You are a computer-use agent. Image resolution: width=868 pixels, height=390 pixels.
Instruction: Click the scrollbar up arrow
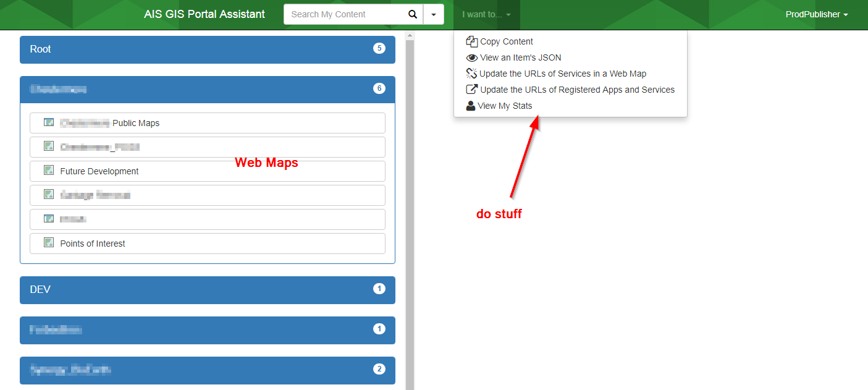coord(409,35)
